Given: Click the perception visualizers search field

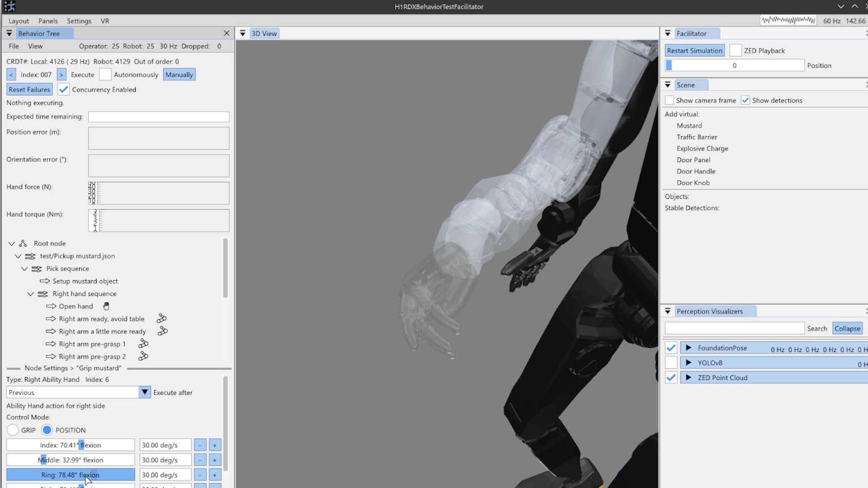Looking at the screenshot, I should (x=735, y=328).
